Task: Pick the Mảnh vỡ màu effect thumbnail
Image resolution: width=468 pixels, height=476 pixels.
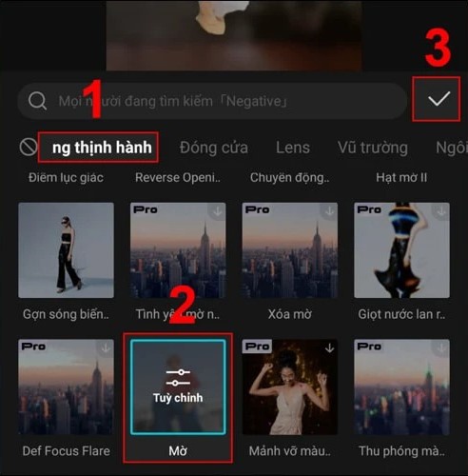Action: click(290, 387)
